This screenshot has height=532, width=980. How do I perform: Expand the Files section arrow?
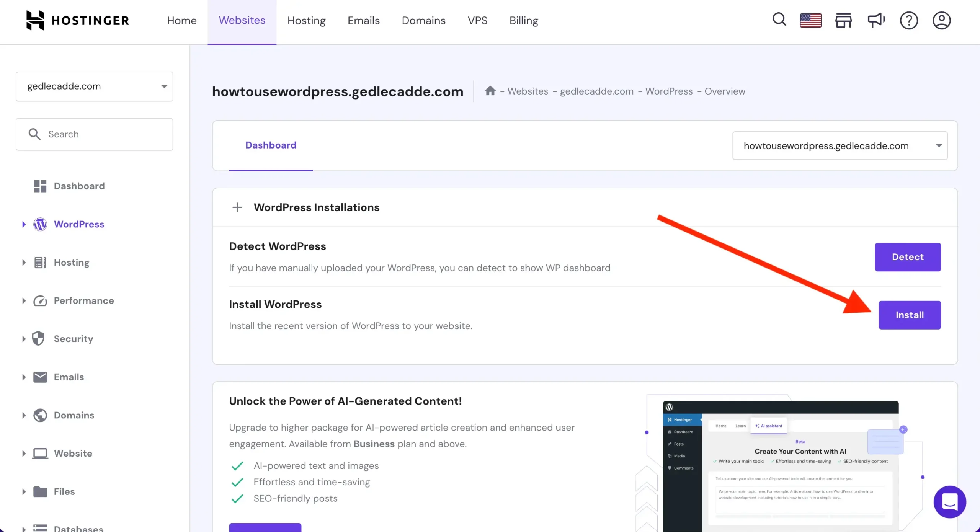(24, 491)
